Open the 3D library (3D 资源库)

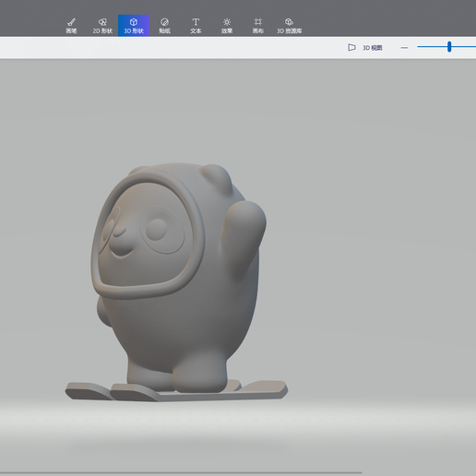pos(290,26)
